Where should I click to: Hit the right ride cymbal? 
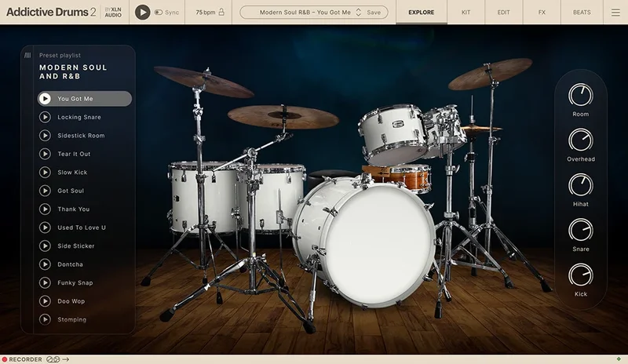click(490, 74)
